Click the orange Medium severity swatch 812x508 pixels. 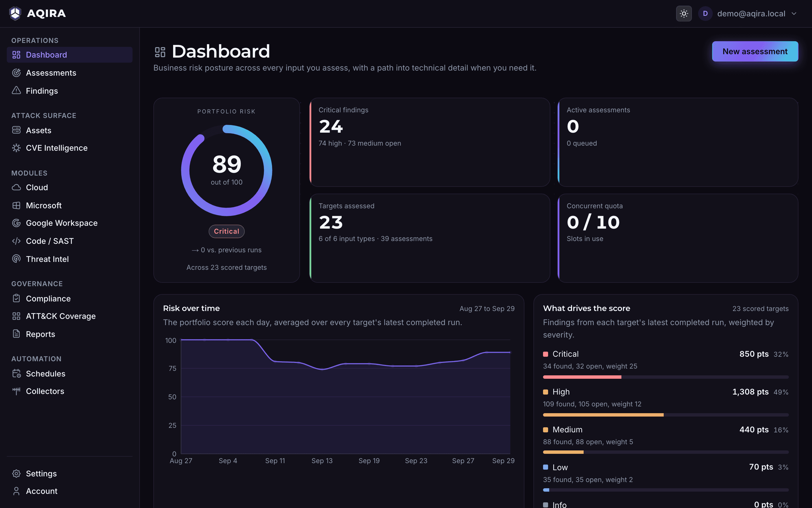pos(546,430)
